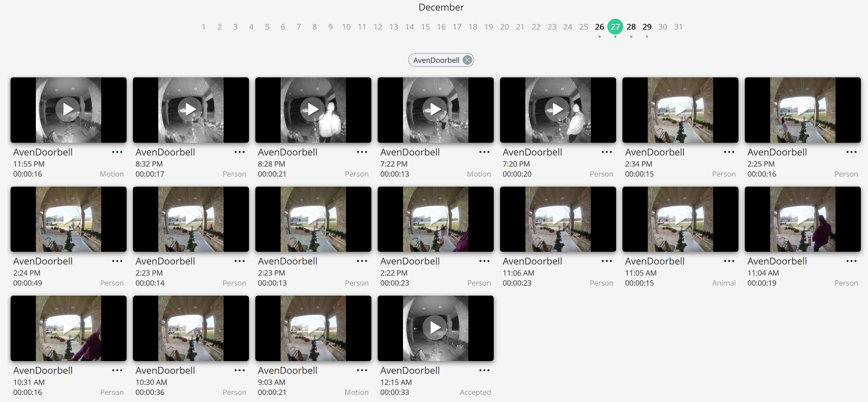Open three-dot menu for 9:03 AM clip

[x=362, y=370]
